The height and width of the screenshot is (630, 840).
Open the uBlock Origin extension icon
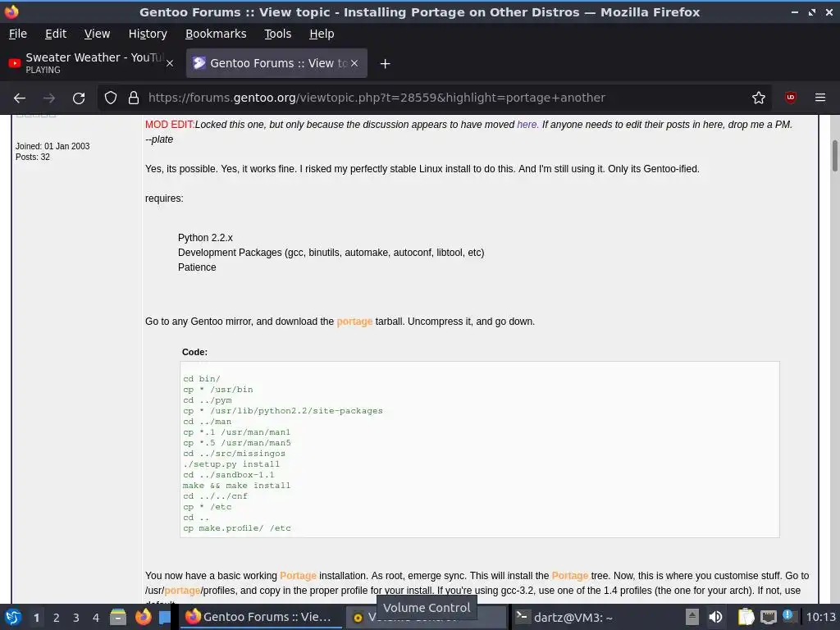[x=790, y=98]
